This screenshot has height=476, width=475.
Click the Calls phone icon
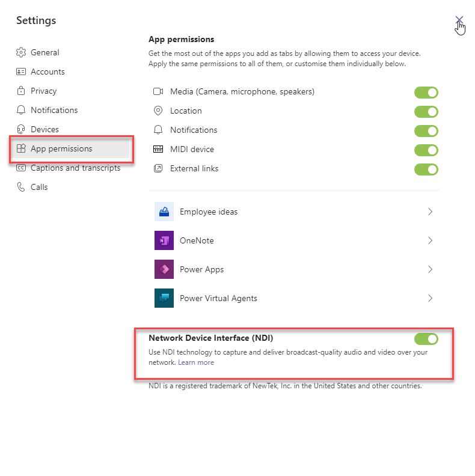tap(21, 187)
